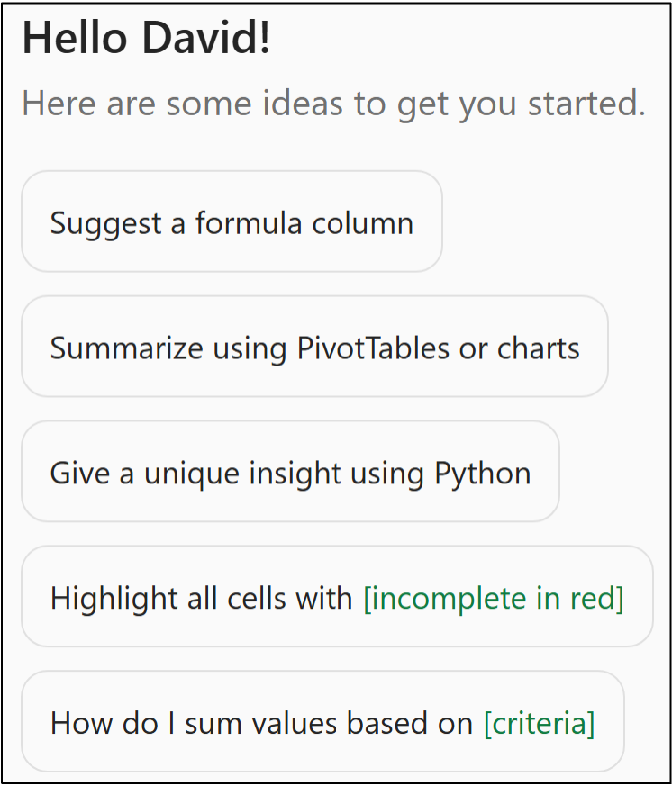Choose "Give a unique insight using Python"
The image size is (672, 786).
[290, 472]
